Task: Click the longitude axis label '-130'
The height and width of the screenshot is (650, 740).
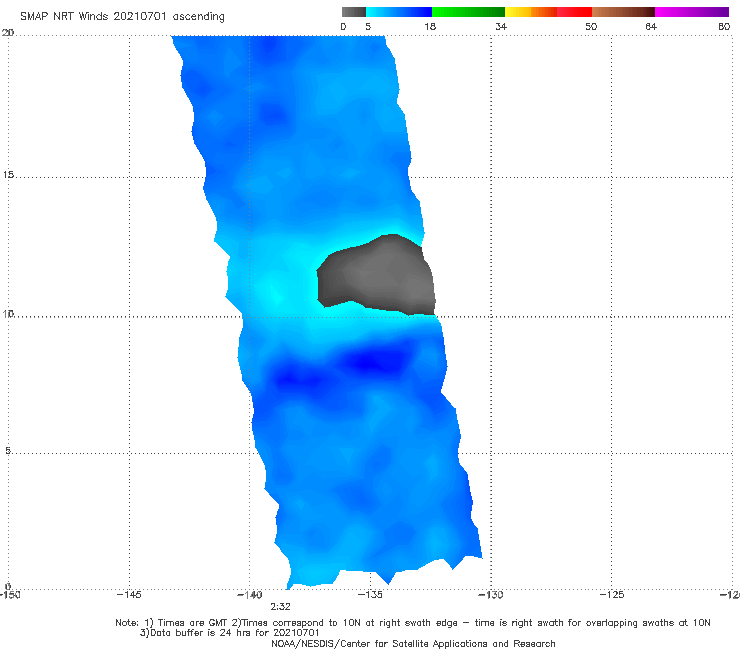Action: (x=491, y=595)
